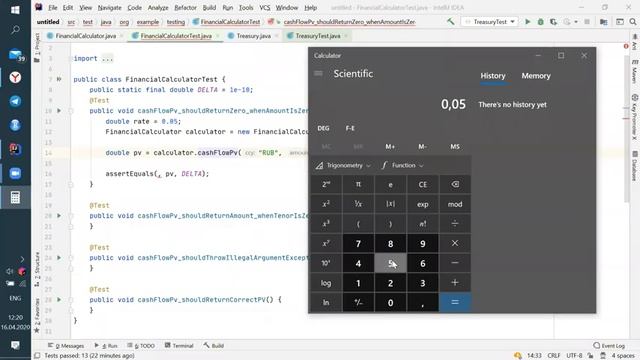Click the reciprocal 1/x key
The image size is (640, 360).
pyautogui.click(x=358, y=204)
